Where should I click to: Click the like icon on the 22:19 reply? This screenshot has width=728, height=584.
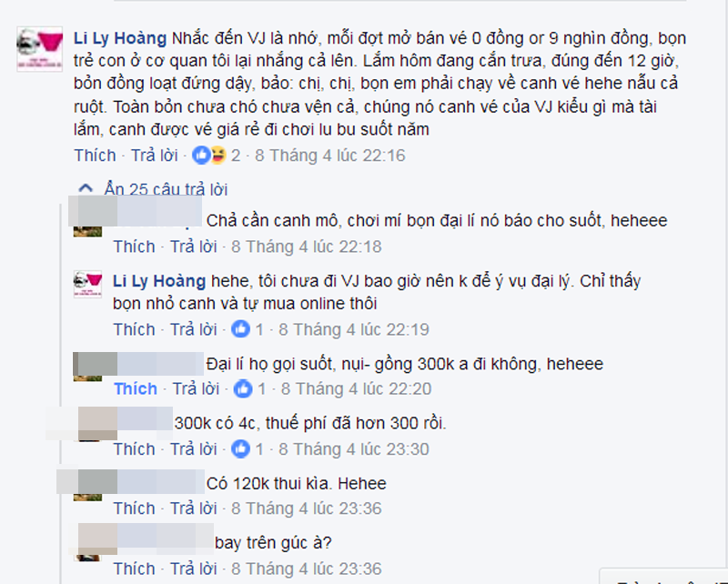click(241, 329)
